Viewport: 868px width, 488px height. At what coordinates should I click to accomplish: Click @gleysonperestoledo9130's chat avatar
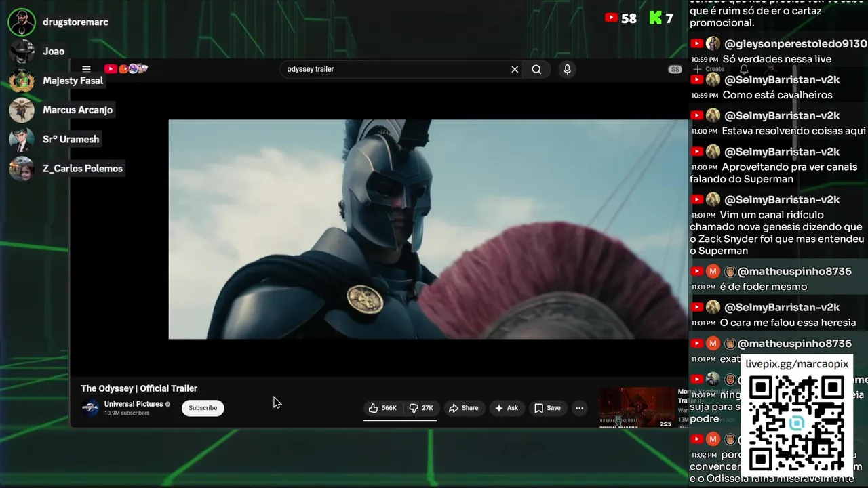pyautogui.click(x=713, y=44)
